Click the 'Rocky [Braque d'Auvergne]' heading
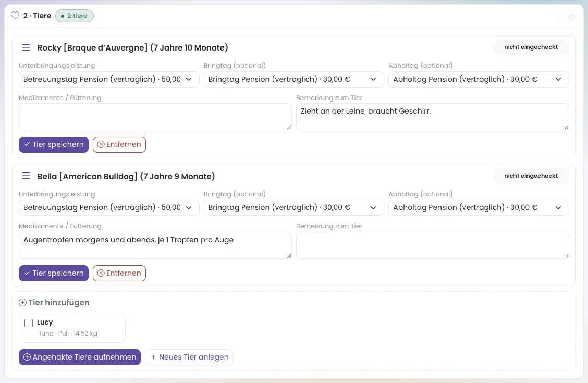This screenshot has width=588, height=383. pyautogui.click(x=133, y=47)
